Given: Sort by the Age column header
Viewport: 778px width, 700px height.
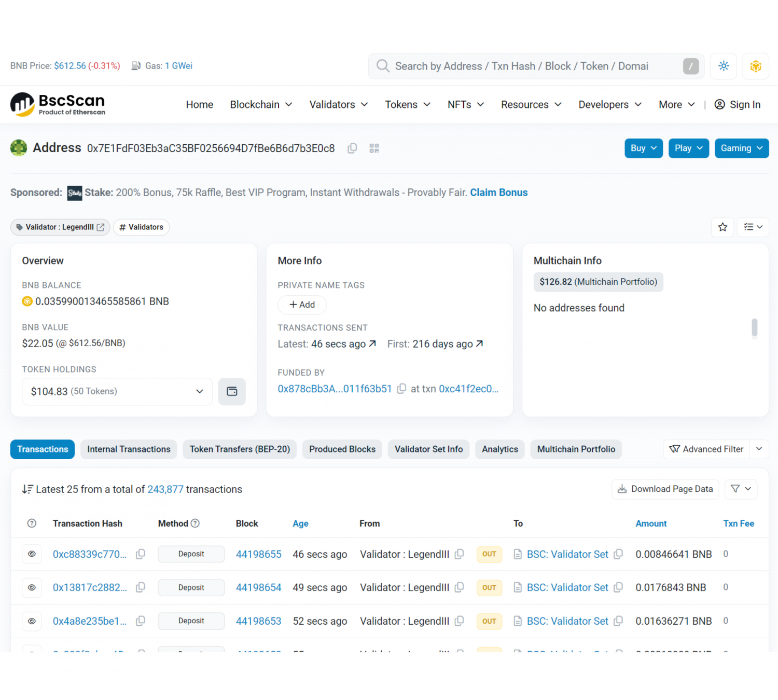Looking at the screenshot, I should [300, 524].
